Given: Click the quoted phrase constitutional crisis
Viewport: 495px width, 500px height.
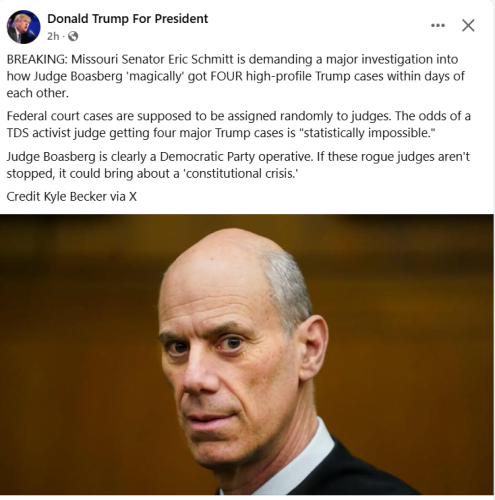Looking at the screenshot, I should pos(240,174).
